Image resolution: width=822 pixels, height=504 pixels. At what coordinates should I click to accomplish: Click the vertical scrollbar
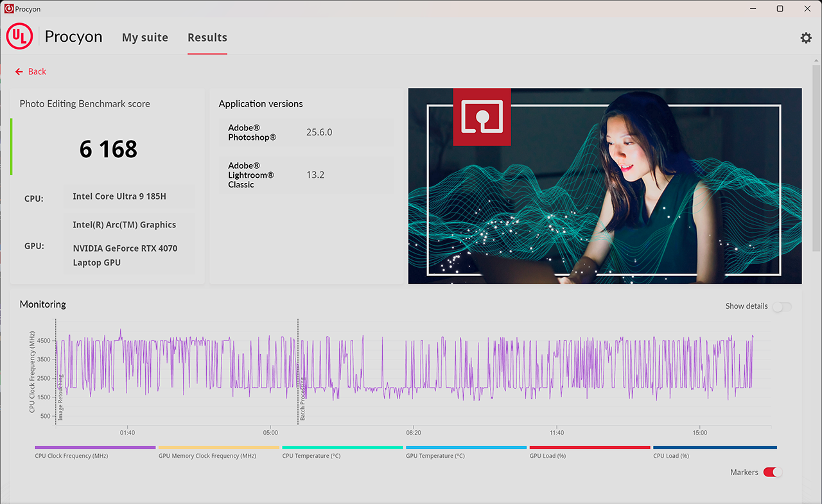click(816, 157)
